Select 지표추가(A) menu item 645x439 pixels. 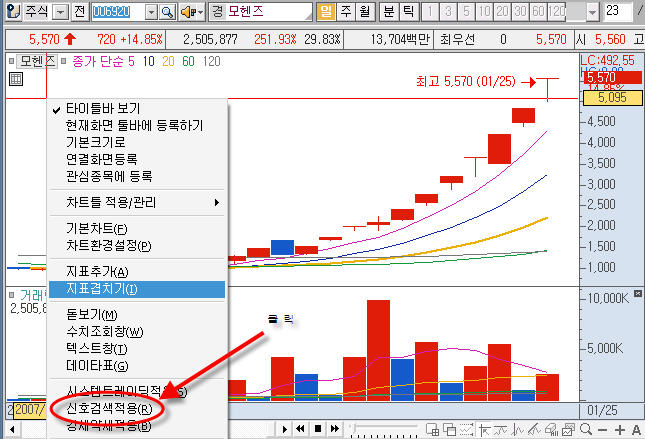point(137,272)
